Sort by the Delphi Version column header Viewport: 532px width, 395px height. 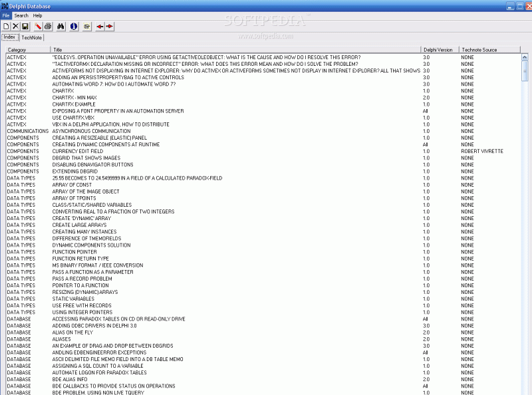(440, 50)
